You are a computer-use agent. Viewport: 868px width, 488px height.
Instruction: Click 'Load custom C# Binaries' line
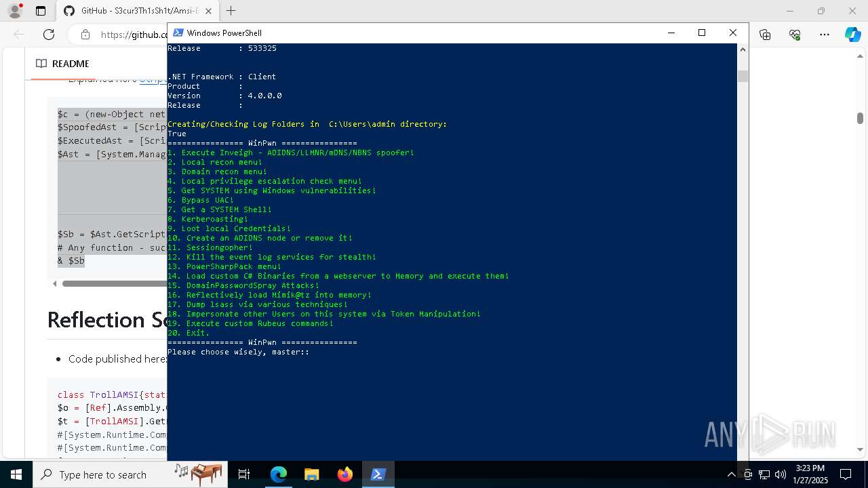point(338,276)
